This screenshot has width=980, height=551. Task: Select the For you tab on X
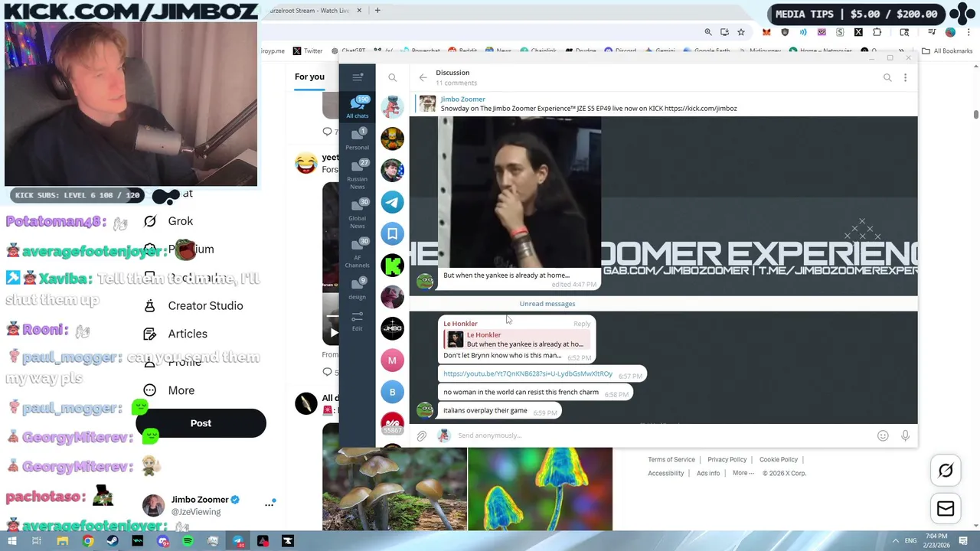[309, 77]
